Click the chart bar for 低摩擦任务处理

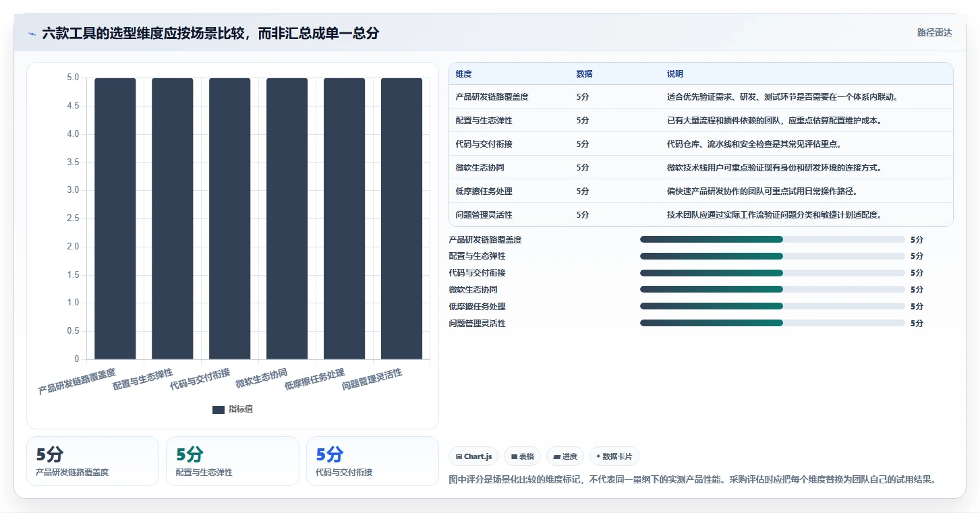(x=345, y=218)
